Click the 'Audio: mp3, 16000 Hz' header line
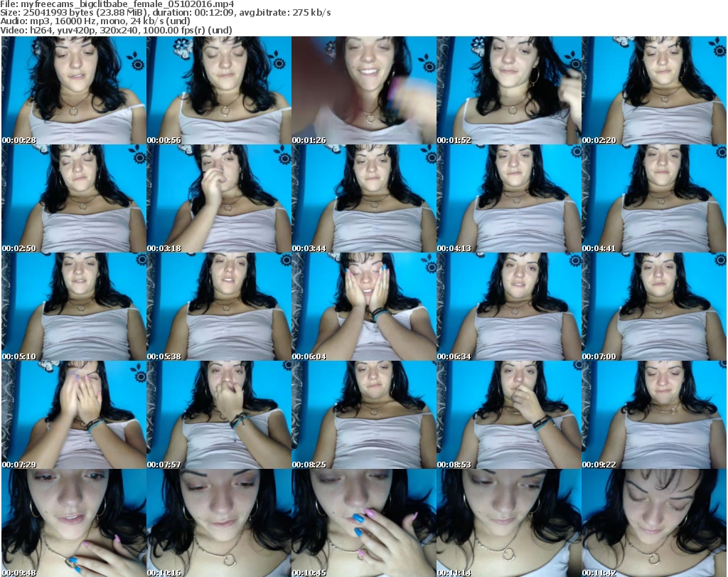 point(95,21)
